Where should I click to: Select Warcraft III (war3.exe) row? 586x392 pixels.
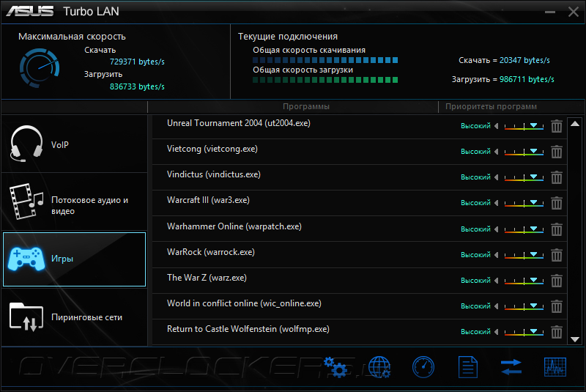[360, 203]
